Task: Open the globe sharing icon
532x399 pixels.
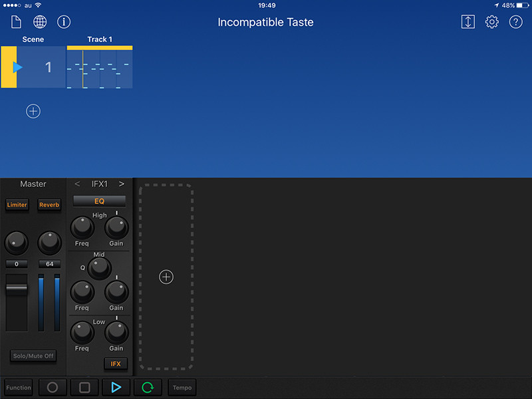Action: (x=40, y=22)
